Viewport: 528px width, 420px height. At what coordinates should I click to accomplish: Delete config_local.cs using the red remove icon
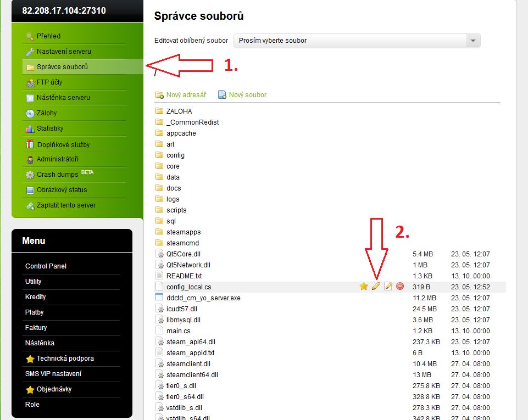click(399, 286)
